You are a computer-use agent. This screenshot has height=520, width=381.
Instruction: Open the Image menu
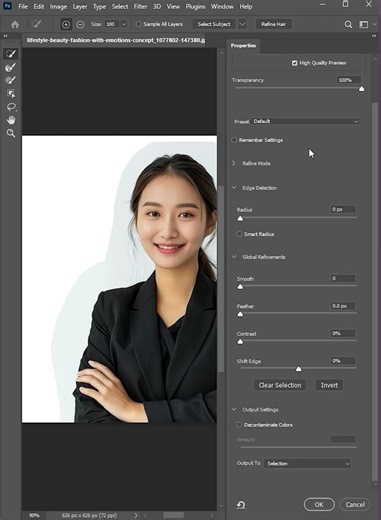point(58,6)
